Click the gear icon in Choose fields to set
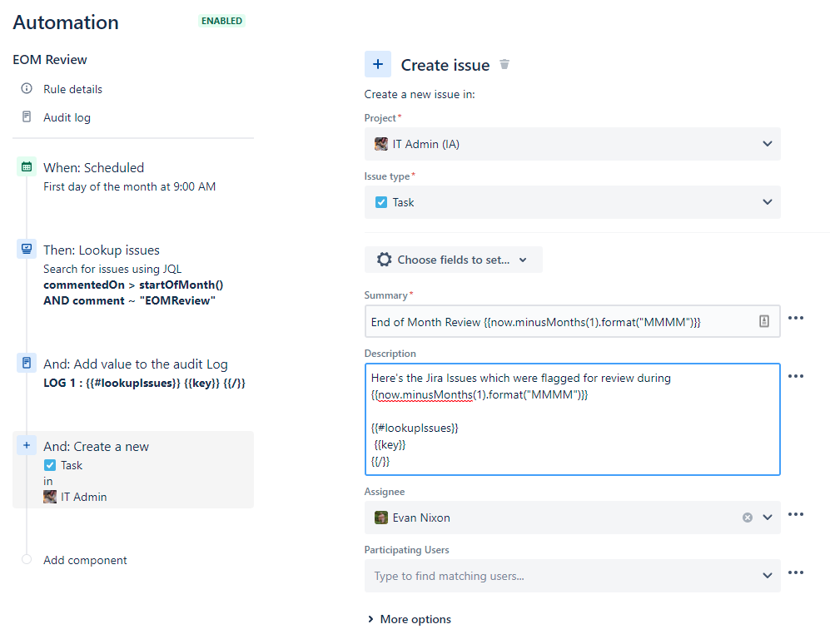 coord(385,260)
